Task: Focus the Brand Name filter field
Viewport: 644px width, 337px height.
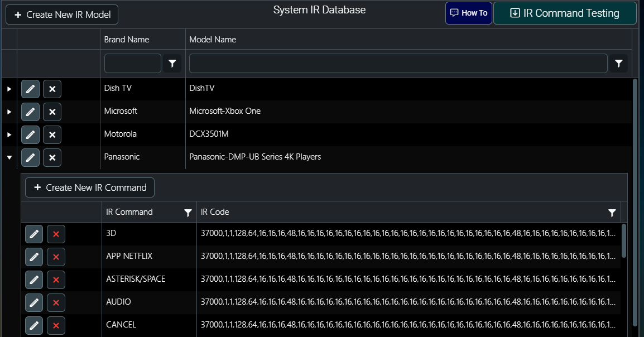Action: point(133,64)
